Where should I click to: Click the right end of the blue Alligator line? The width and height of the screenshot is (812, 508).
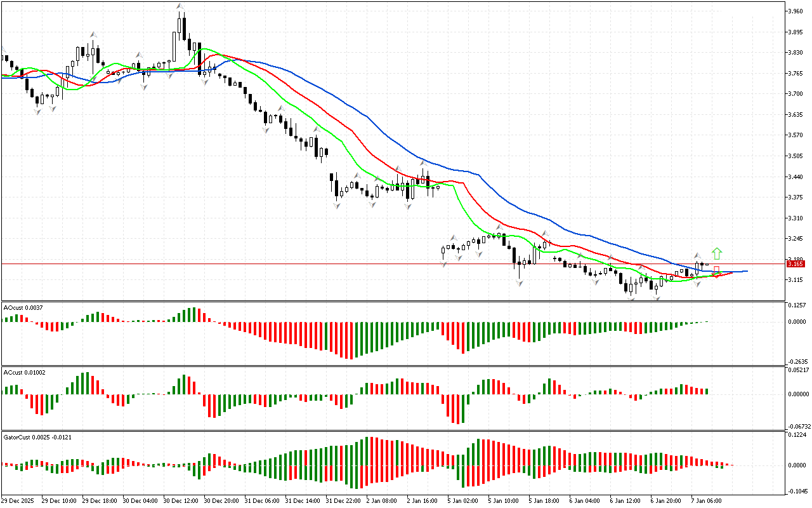click(x=746, y=271)
